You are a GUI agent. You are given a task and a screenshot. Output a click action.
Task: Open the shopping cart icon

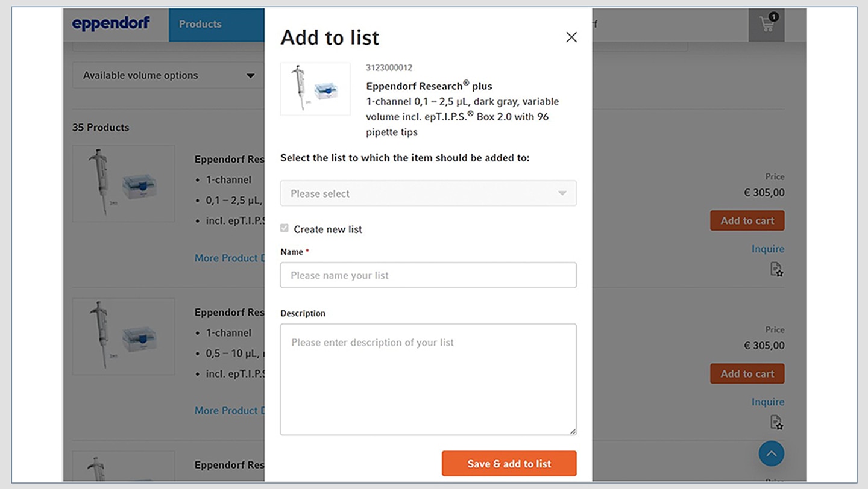(x=766, y=25)
